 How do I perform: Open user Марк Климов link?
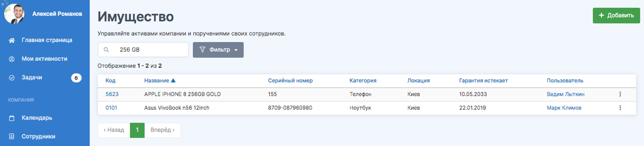[564, 108]
